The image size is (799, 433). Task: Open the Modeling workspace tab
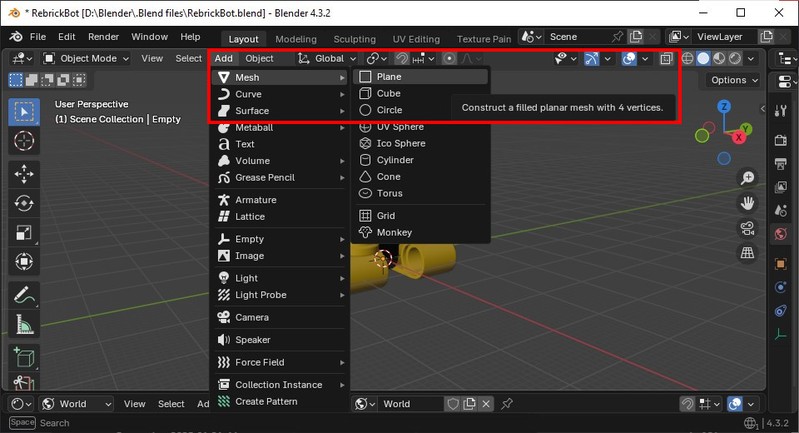(x=295, y=38)
